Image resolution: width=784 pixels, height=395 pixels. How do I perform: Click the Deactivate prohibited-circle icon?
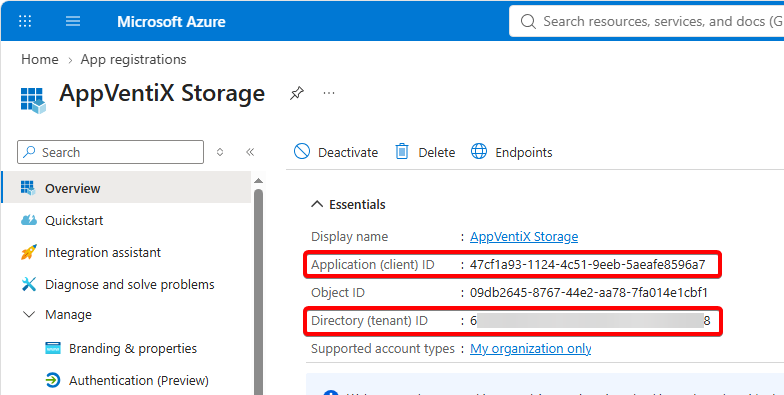[302, 151]
